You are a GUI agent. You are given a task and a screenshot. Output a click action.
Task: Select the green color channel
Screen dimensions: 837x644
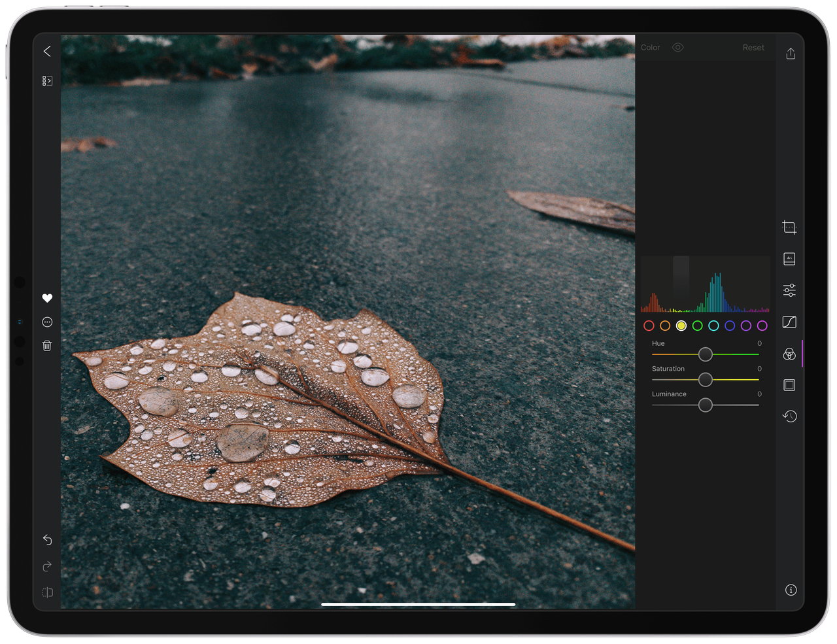pos(698,326)
